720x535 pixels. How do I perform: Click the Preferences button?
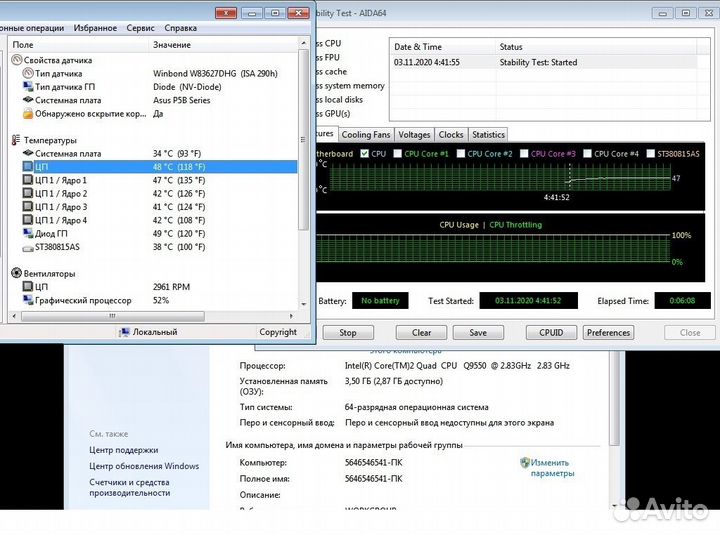click(608, 333)
